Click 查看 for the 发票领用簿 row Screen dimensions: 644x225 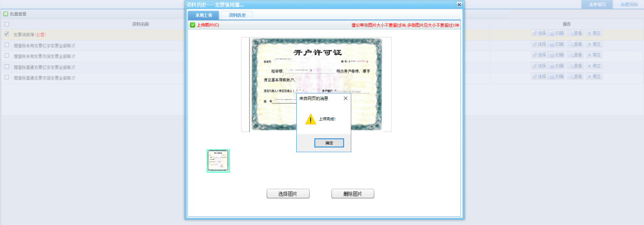(x=575, y=33)
